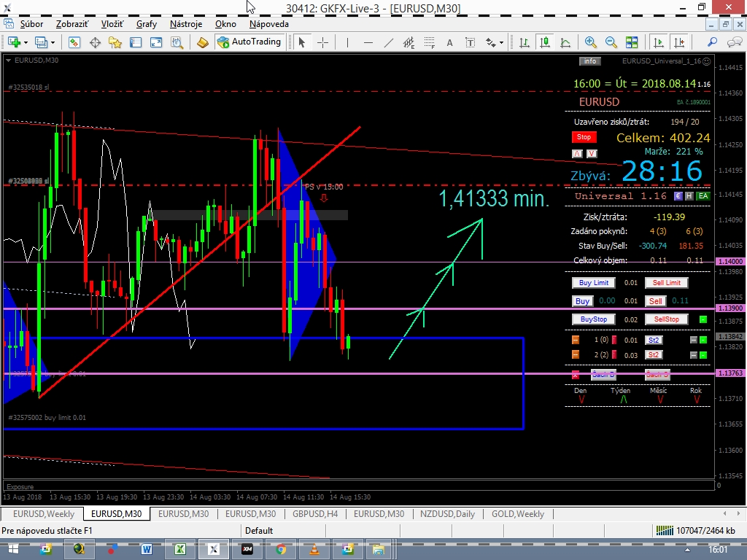Switch chart to line chart mode
Image resolution: width=747 pixels, height=560 pixels.
tap(565, 42)
